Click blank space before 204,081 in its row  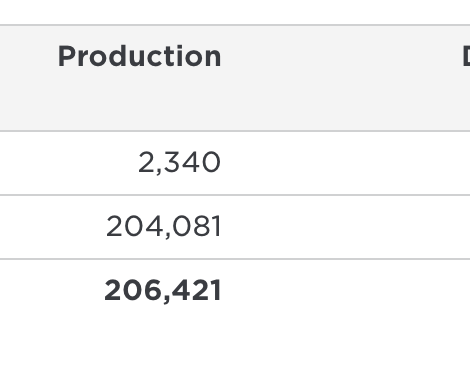(x=52, y=227)
